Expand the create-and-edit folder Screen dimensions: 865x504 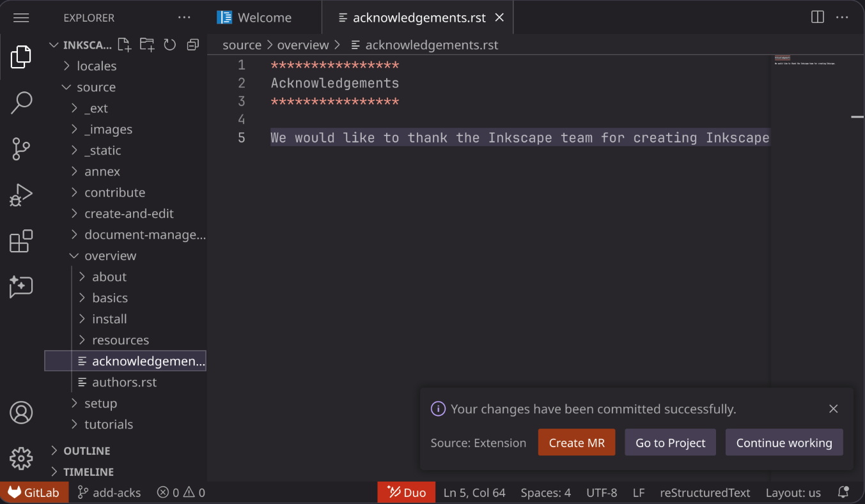[125, 213]
